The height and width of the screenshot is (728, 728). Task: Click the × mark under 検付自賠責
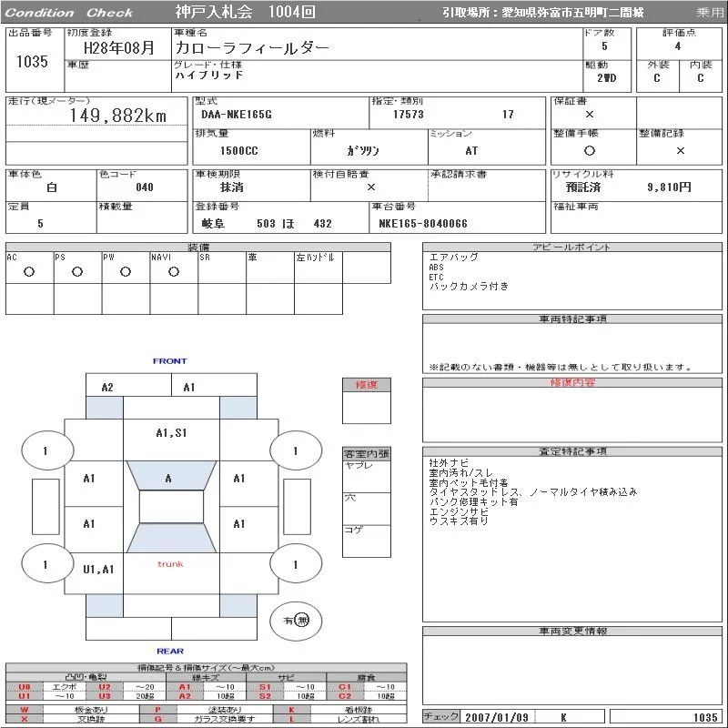371,187
